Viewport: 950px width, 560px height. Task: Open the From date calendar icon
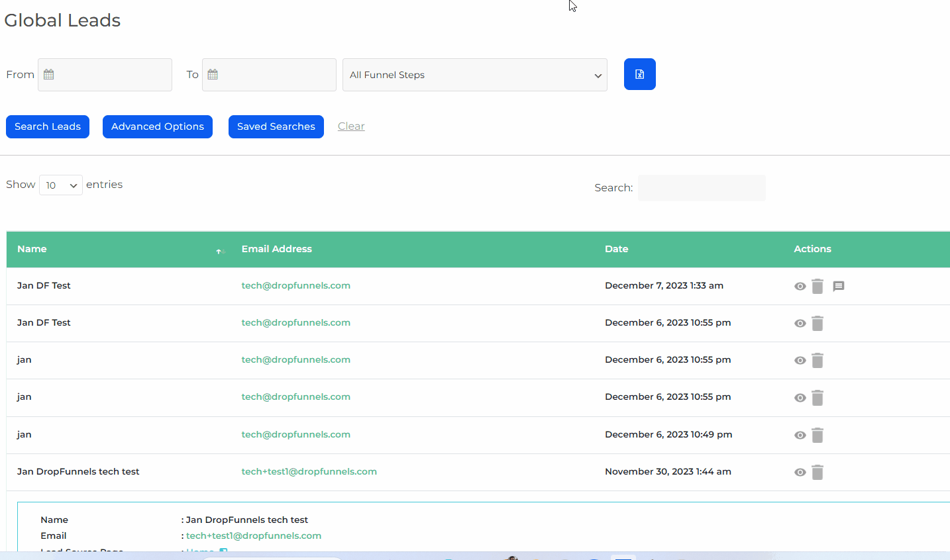tap(49, 75)
